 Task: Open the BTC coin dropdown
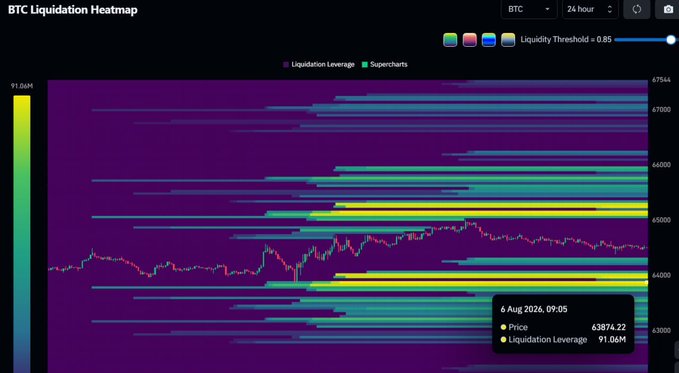click(529, 9)
